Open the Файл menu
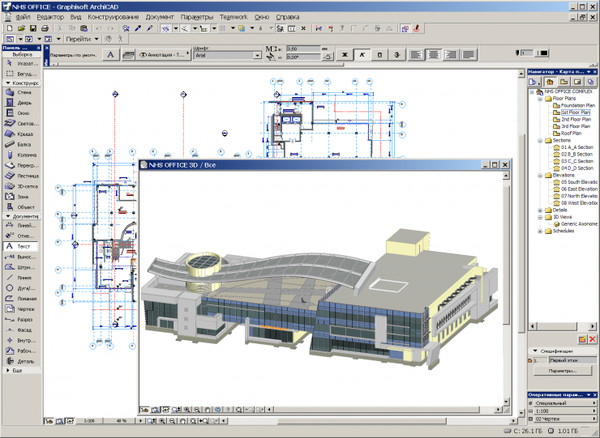The width and height of the screenshot is (600, 438). (x=23, y=17)
